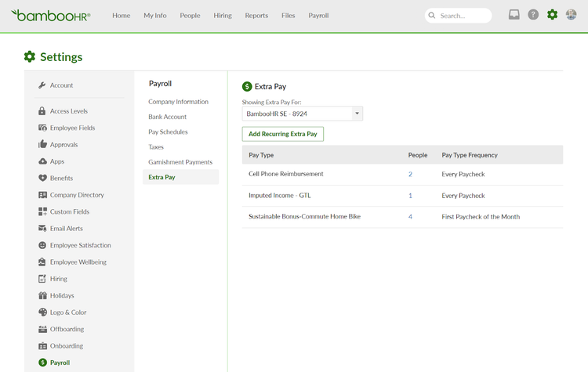Select the Benefits heart icon

pyautogui.click(x=42, y=178)
